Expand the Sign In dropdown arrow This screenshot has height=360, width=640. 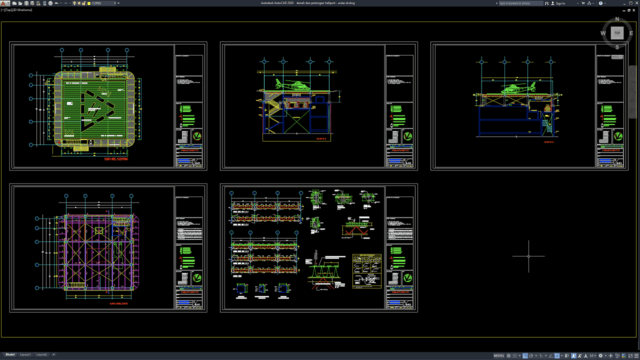click(578, 3)
